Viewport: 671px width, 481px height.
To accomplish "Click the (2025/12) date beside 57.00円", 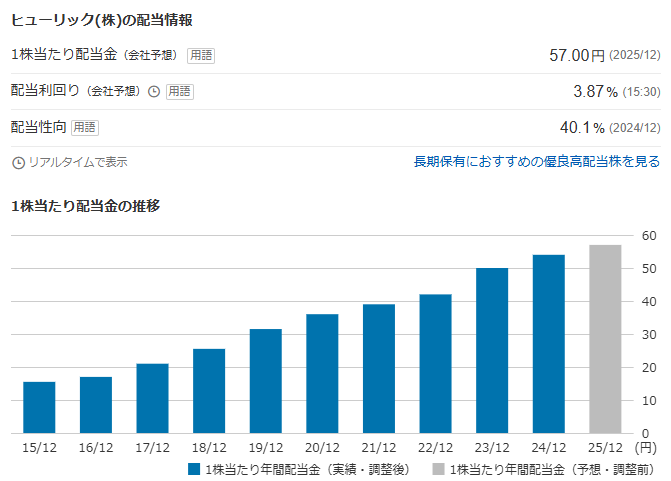I will point(635,55).
